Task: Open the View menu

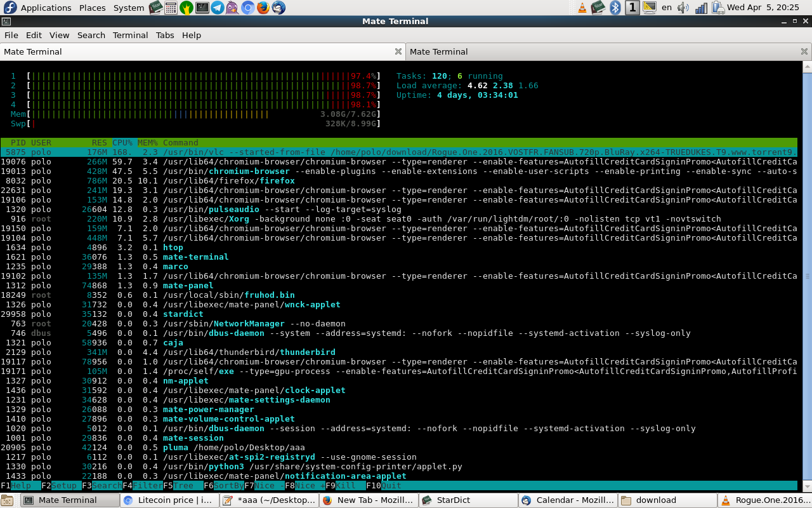Action: pos(59,35)
